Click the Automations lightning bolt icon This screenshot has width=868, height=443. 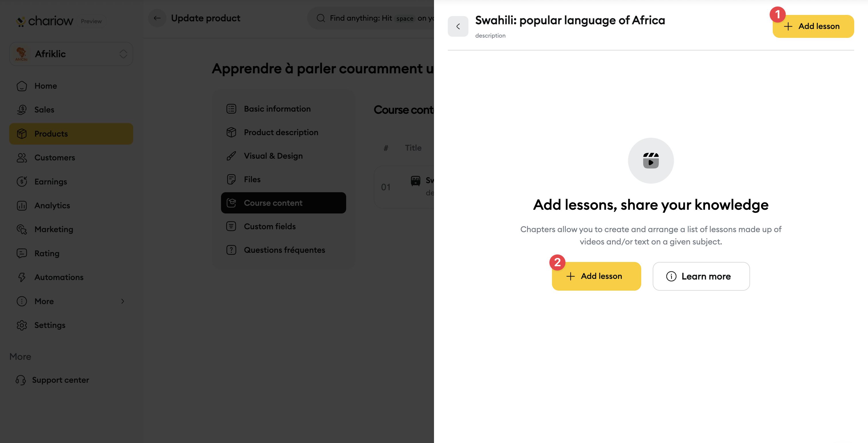pyautogui.click(x=22, y=277)
